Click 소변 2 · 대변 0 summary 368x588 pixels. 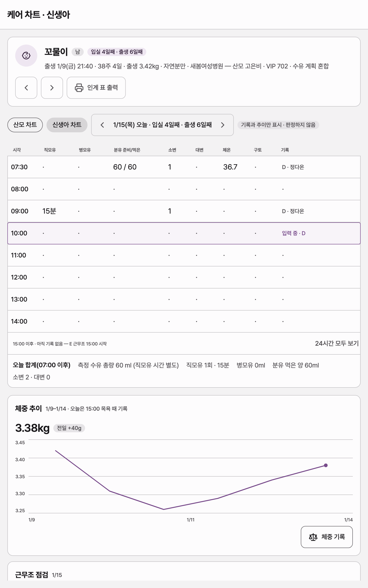pyautogui.click(x=32, y=377)
